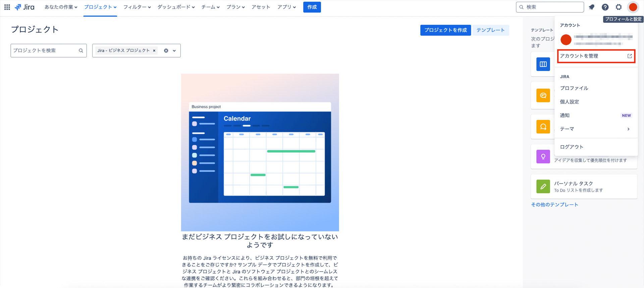Expand the あなたの作業 menu
644x288 pixels.
tap(61, 7)
